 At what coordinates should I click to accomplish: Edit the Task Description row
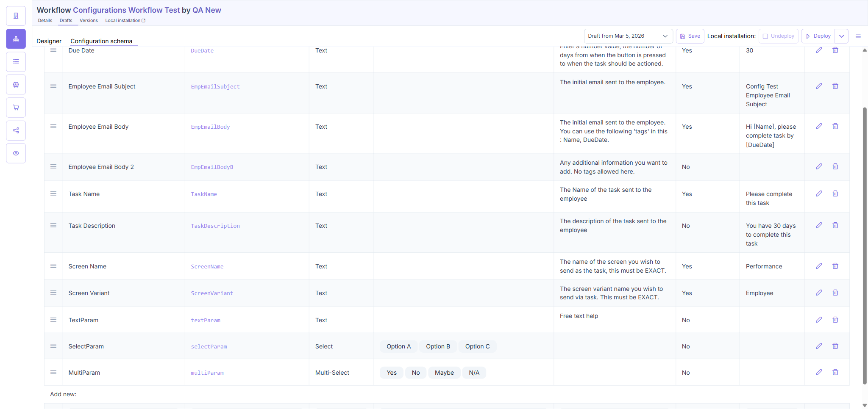(819, 225)
